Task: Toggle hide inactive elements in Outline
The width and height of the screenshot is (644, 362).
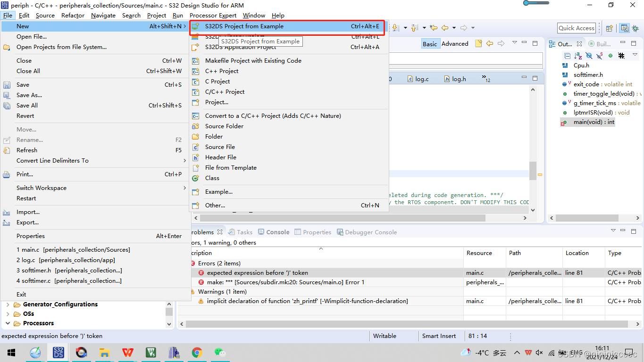Action: [621, 56]
